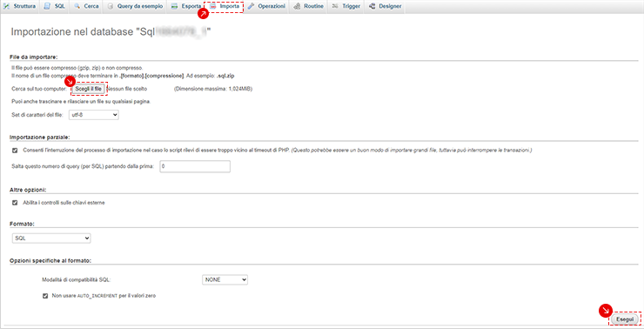Expand the NONE SQL compatibility dropdown
This screenshot has width=644, height=329.
click(x=225, y=279)
